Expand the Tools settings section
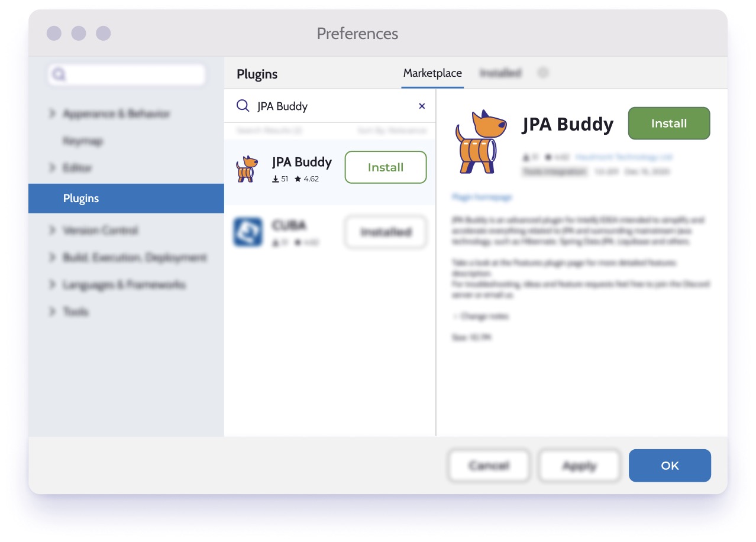 53,311
